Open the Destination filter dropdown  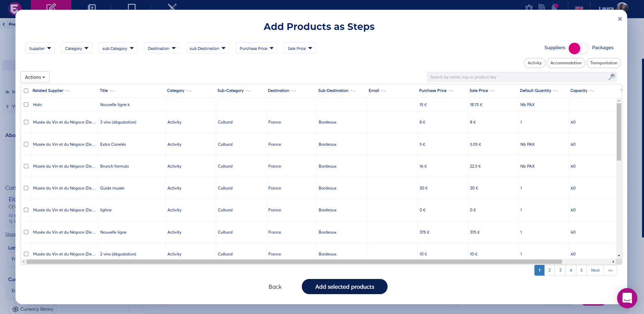tap(162, 48)
